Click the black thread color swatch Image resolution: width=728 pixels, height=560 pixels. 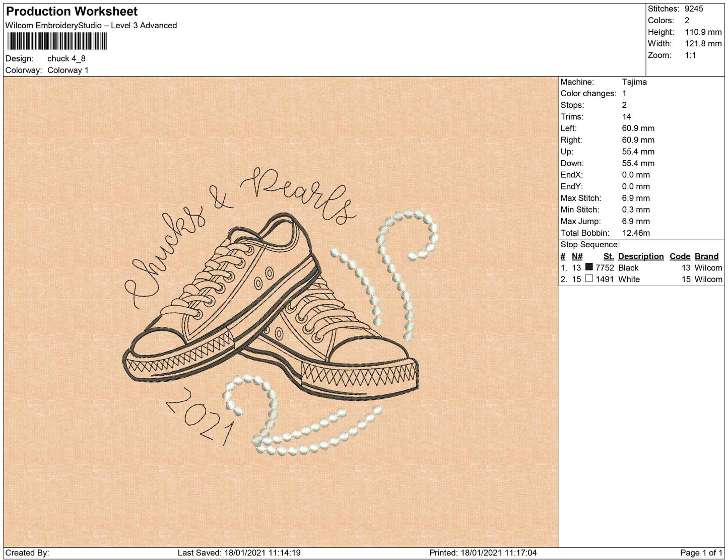click(589, 268)
